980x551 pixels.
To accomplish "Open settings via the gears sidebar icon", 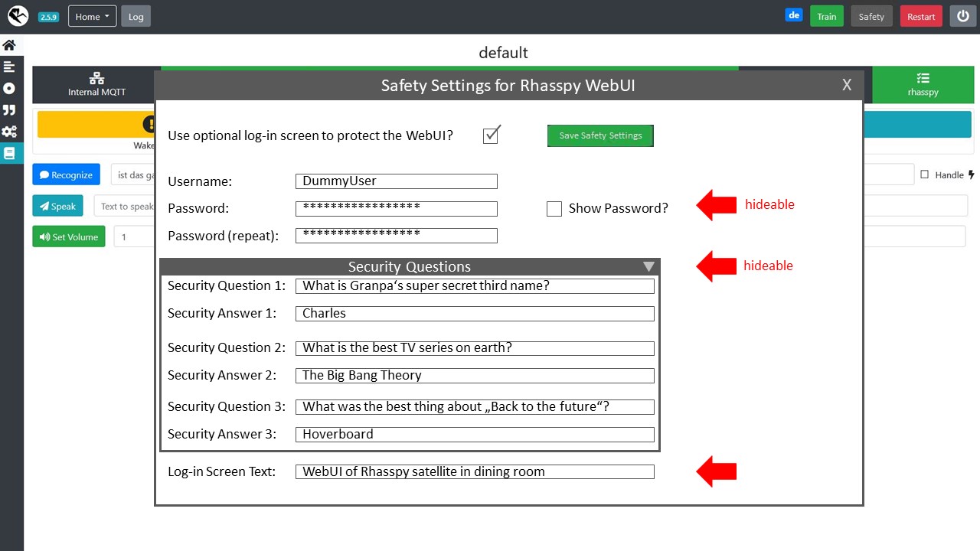I will point(8,132).
